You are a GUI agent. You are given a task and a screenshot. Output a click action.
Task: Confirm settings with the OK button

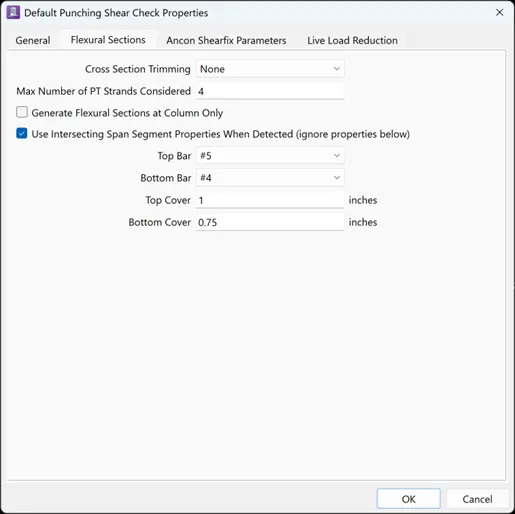point(408,499)
